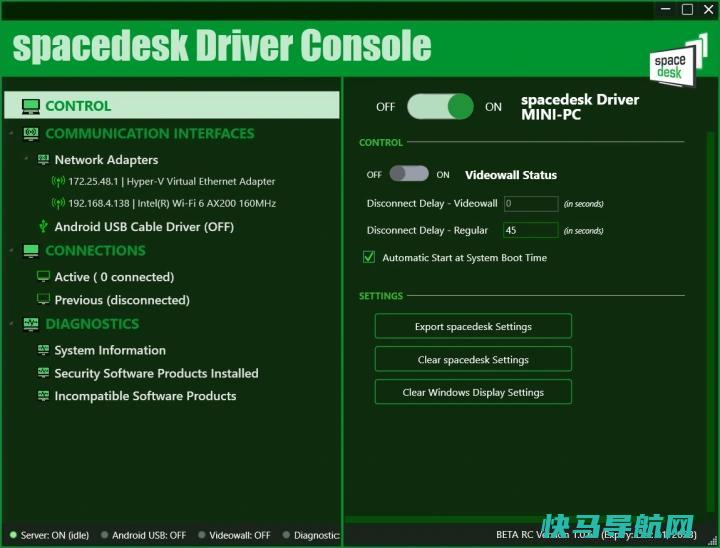This screenshot has width=720, height=548.
Task: Click the Android USB status indicator dot
Action: [104, 535]
